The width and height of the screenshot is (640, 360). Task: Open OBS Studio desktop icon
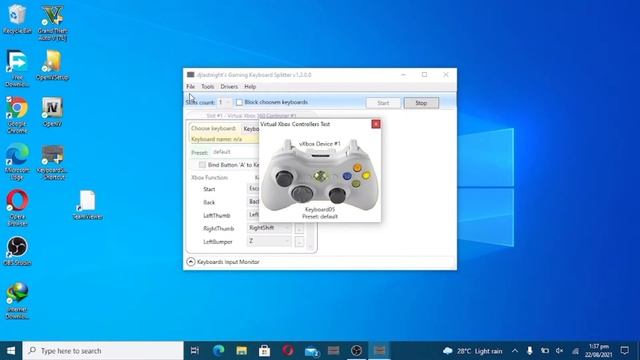tap(17, 251)
